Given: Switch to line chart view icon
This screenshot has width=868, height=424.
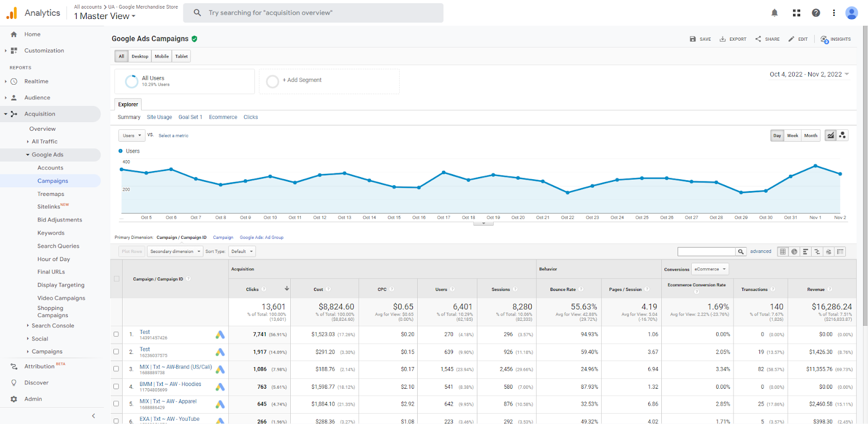Looking at the screenshot, I should tap(831, 136).
